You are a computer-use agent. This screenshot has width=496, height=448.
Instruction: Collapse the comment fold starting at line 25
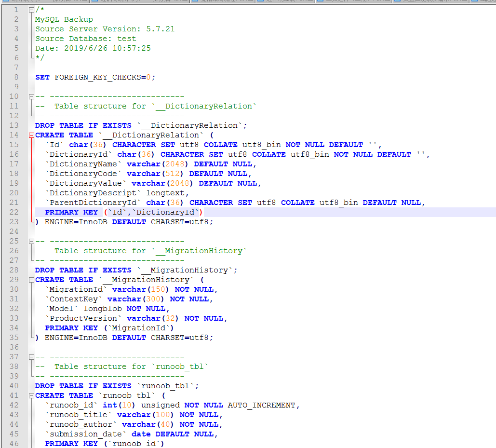tap(31, 241)
